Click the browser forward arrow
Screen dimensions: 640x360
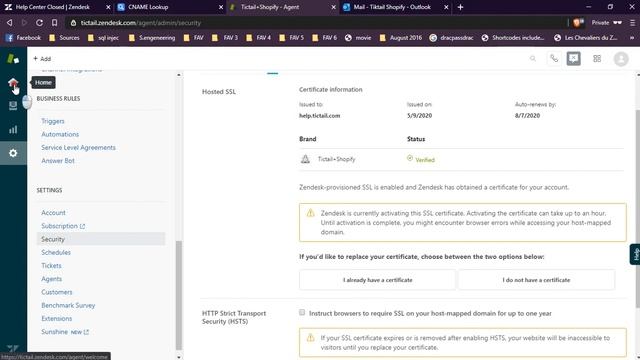pos(24,23)
